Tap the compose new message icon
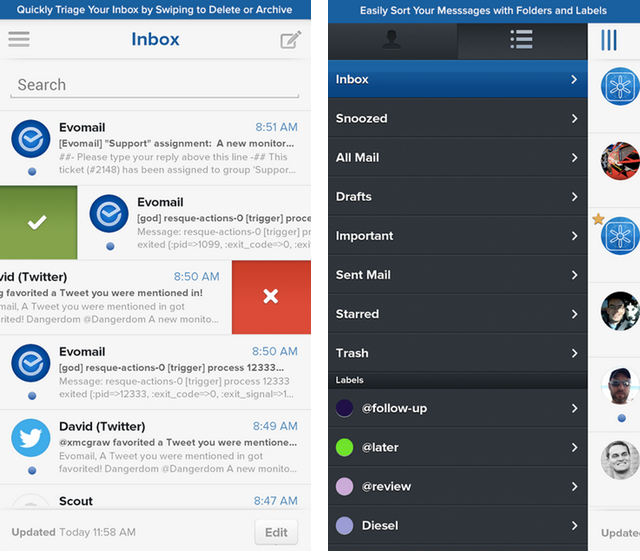640x560 pixels. [x=290, y=40]
